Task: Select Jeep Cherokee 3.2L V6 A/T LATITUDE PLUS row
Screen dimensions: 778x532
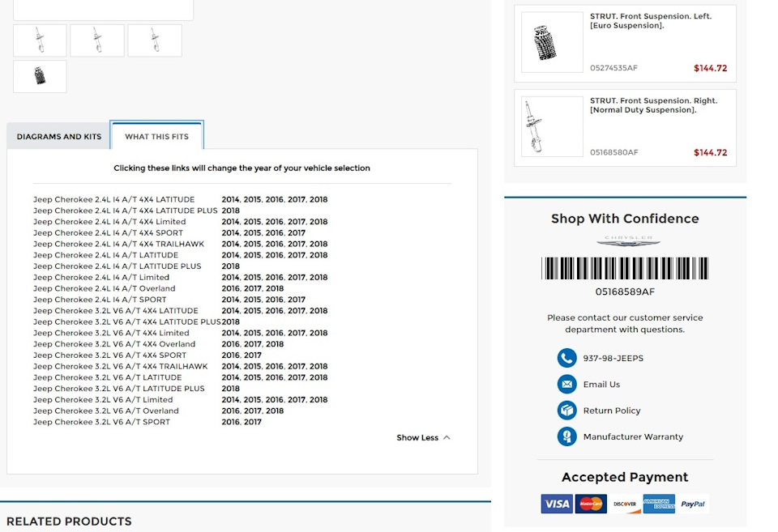Action: [118, 389]
